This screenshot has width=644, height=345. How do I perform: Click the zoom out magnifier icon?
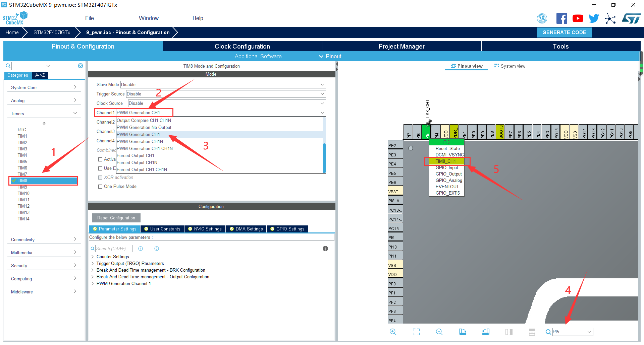439,332
